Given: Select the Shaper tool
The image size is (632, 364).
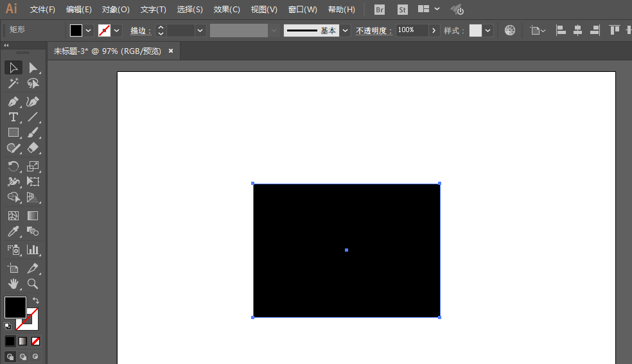Looking at the screenshot, I should (x=13, y=148).
